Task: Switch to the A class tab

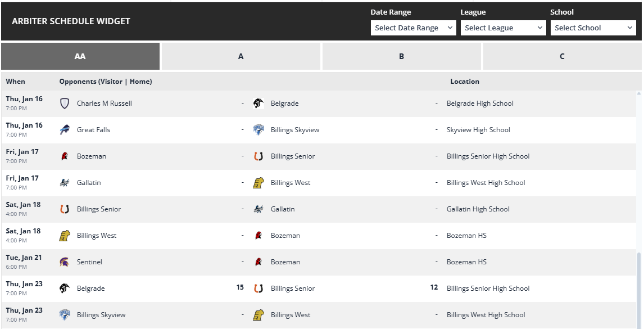Action: [241, 56]
